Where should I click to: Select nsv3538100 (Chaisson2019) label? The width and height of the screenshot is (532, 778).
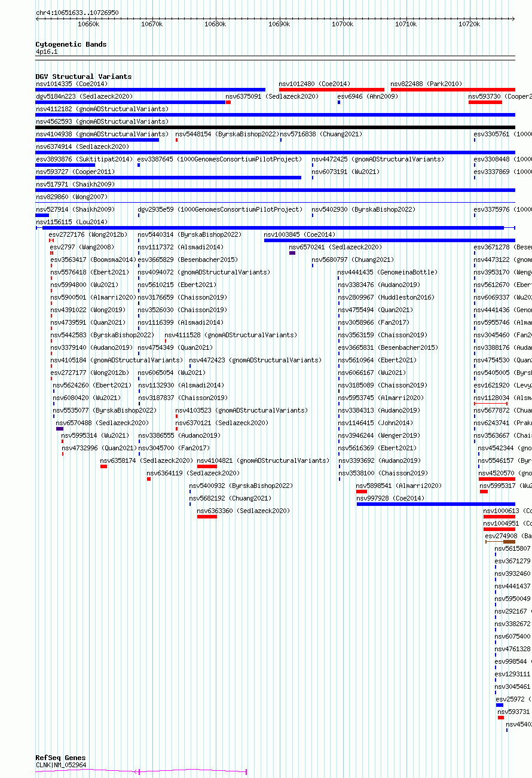tap(383, 473)
